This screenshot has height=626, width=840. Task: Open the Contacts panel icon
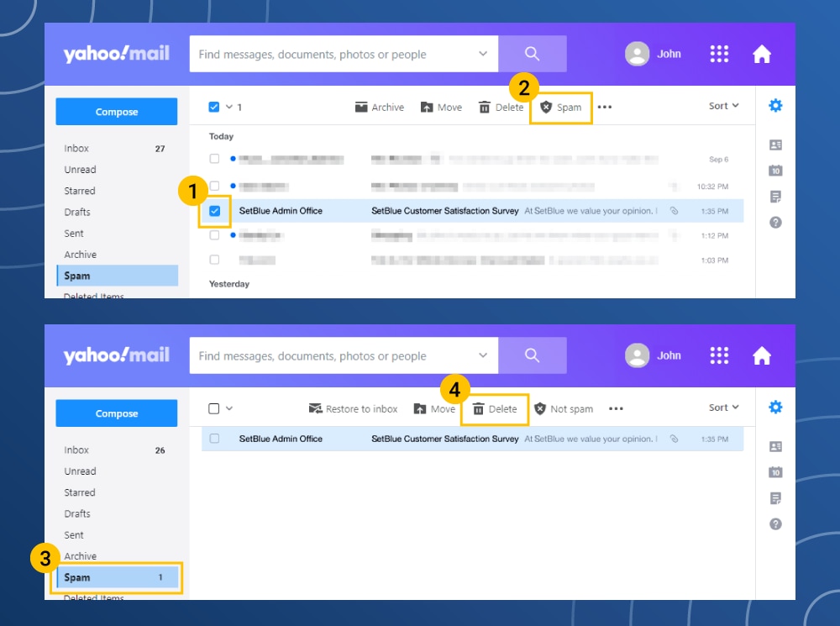click(774, 144)
